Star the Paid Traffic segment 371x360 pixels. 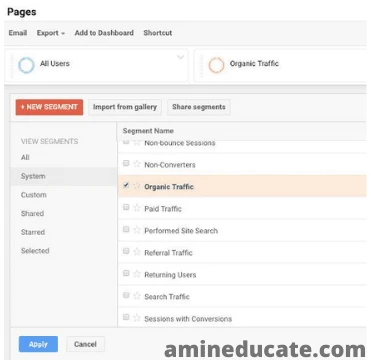137,208
